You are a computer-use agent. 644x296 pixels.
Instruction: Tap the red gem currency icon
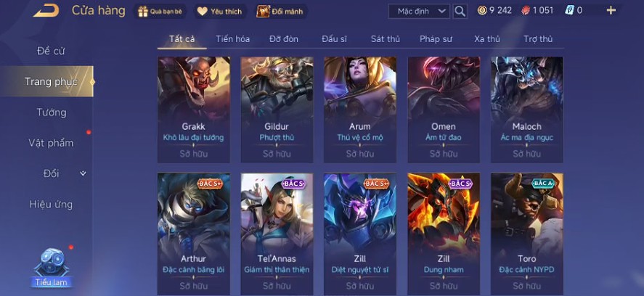pos(526,11)
